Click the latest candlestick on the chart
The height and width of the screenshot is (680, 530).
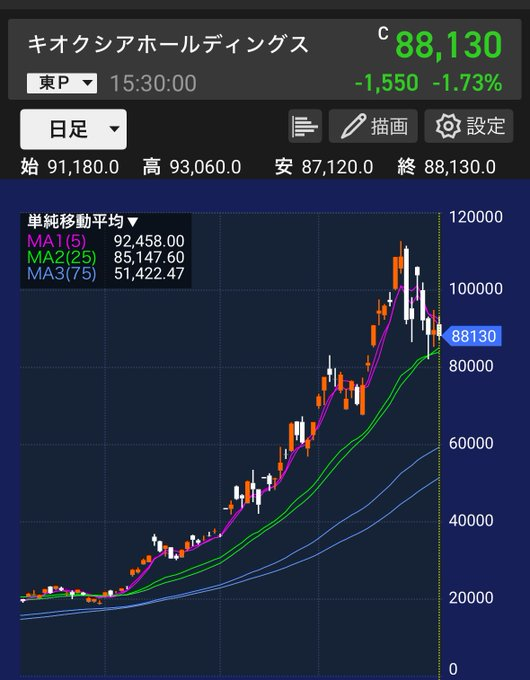click(439, 330)
